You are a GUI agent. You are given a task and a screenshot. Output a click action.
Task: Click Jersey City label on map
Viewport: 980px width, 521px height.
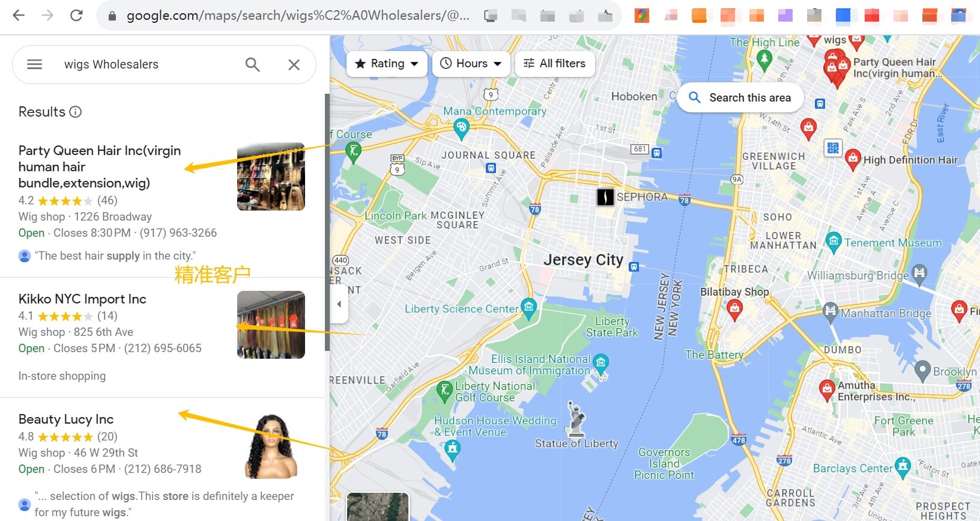pyautogui.click(x=583, y=260)
